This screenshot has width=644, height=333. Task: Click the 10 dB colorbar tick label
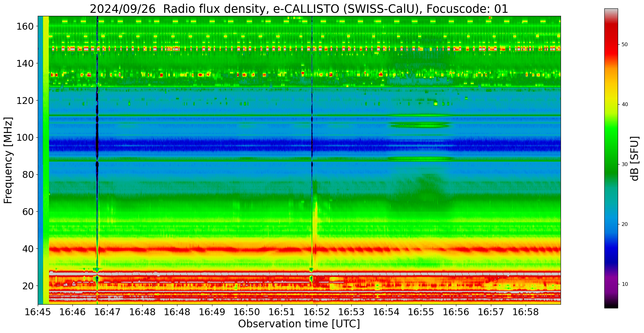click(x=625, y=284)
